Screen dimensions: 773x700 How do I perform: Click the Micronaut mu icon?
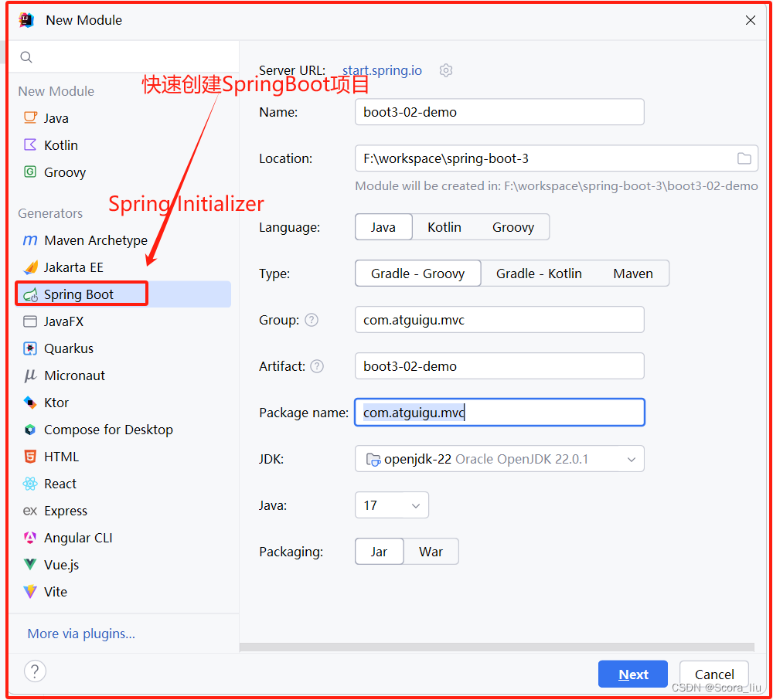pos(30,375)
